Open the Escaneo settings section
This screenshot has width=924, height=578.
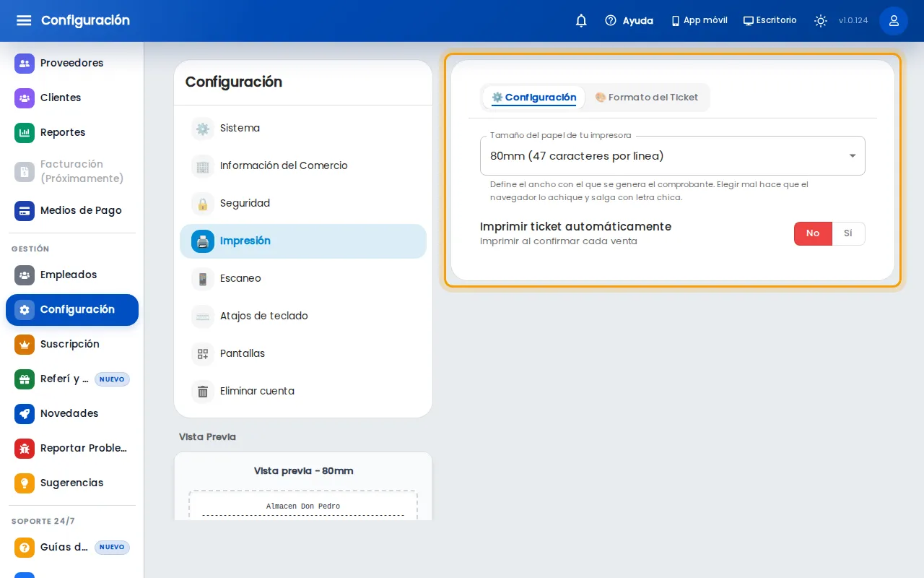(x=303, y=278)
